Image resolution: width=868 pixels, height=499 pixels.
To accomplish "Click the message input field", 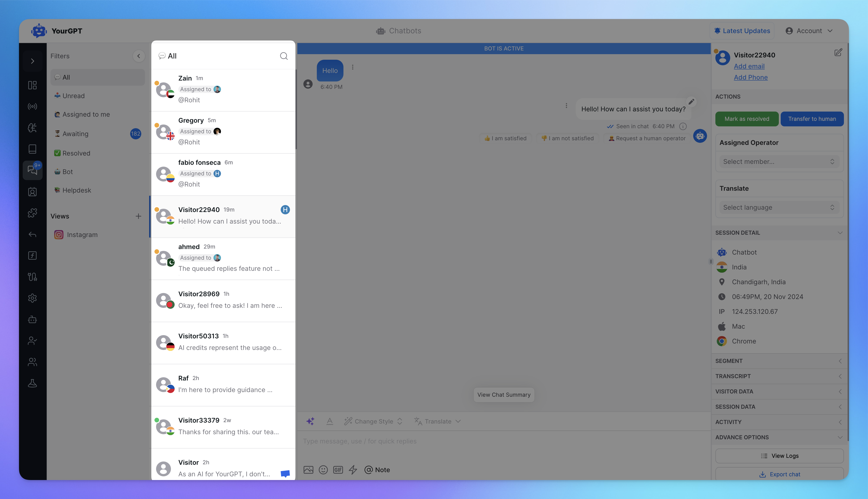I will (x=503, y=441).
